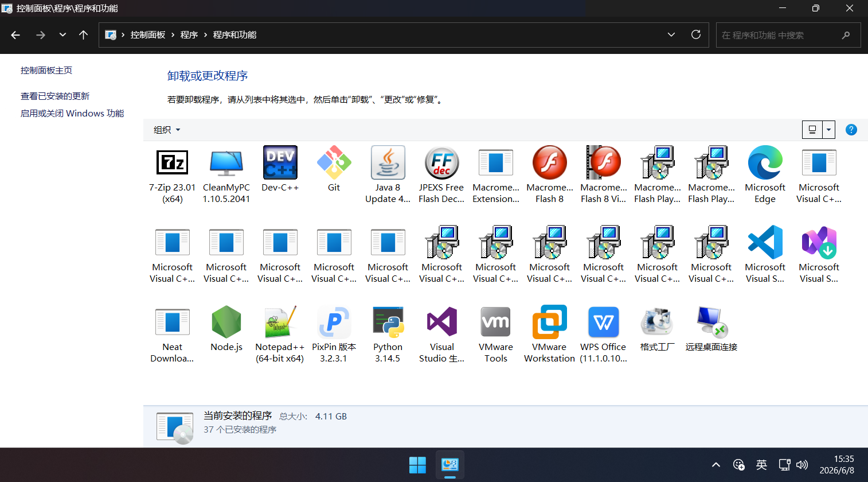Open the network icon in the tray

click(784, 465)
